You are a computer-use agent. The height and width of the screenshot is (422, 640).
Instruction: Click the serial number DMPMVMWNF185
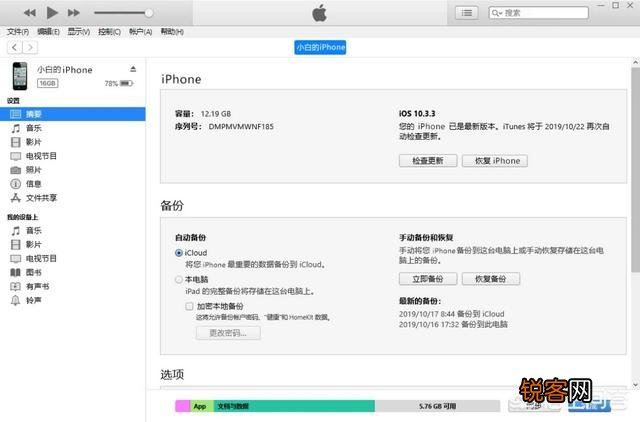[x=241, y=127]
